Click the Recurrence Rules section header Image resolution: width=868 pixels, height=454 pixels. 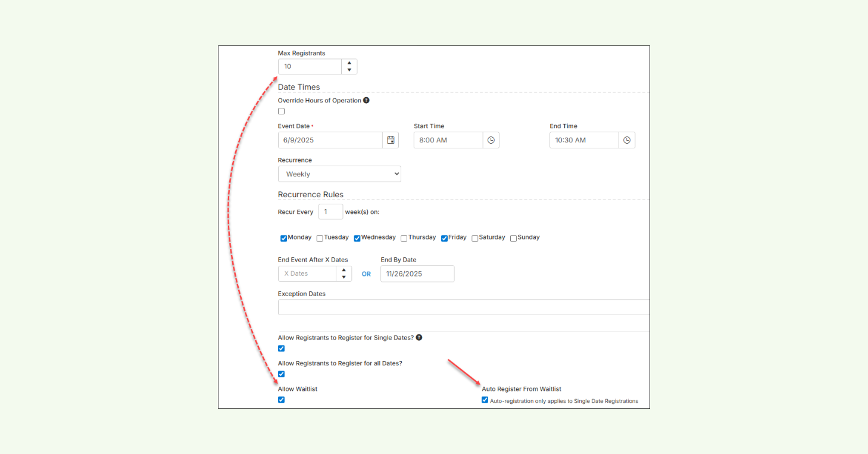(310, 194)
